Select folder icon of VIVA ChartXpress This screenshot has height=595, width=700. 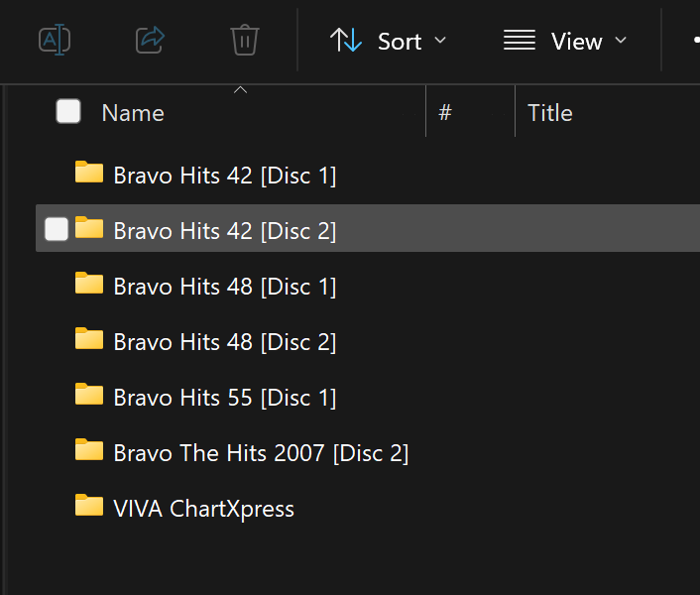point(89,506)
